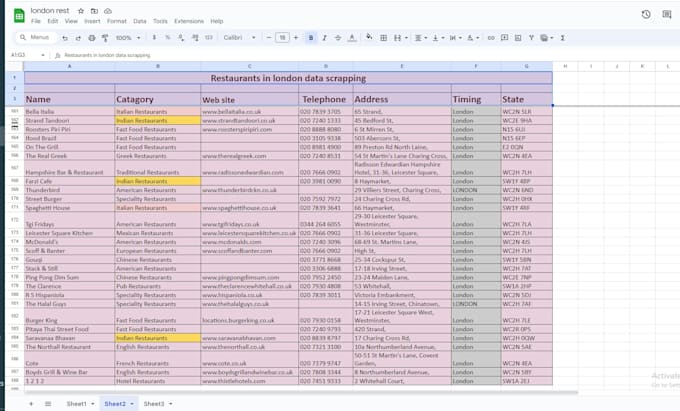Screen dimensions: 680x411
Task: Open the Google Sheets home icon
Action: (19, 15)
